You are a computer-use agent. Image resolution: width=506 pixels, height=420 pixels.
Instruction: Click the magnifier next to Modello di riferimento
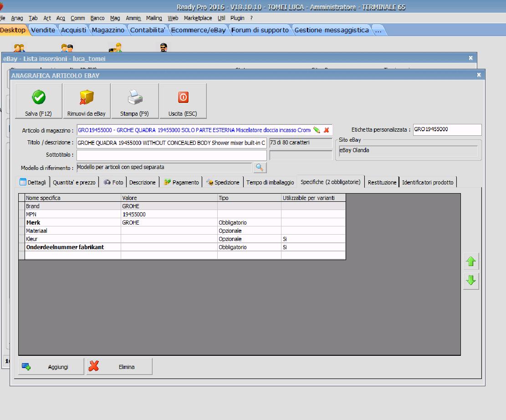click(260, 168)
